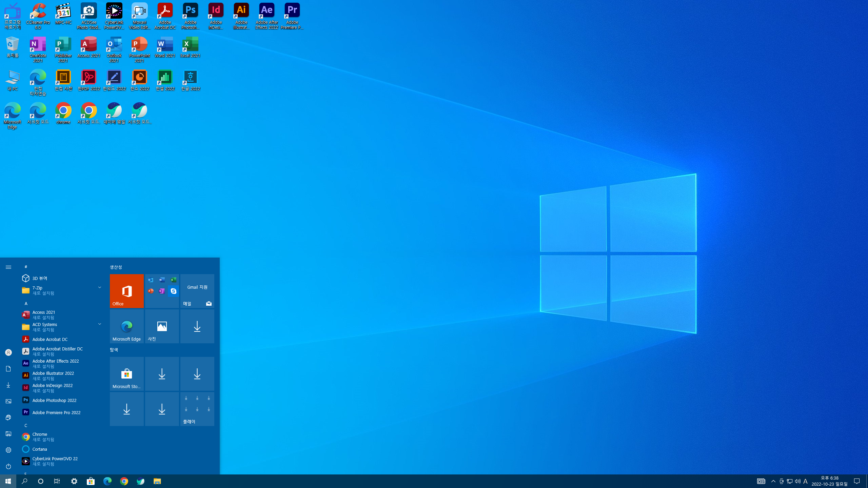Click the Power button in Start

coord(8,466)
